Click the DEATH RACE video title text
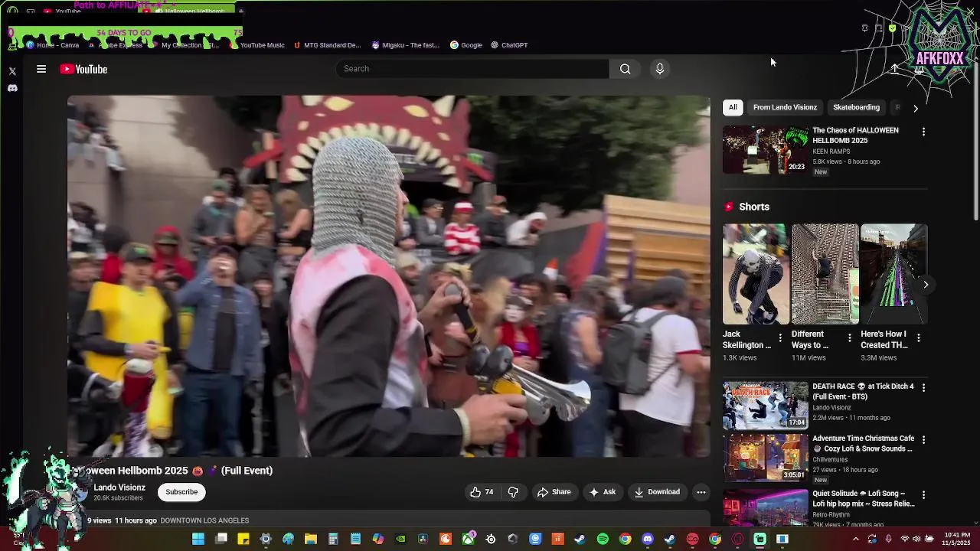Viewport: 980px width, 551px height. [863, 392]
